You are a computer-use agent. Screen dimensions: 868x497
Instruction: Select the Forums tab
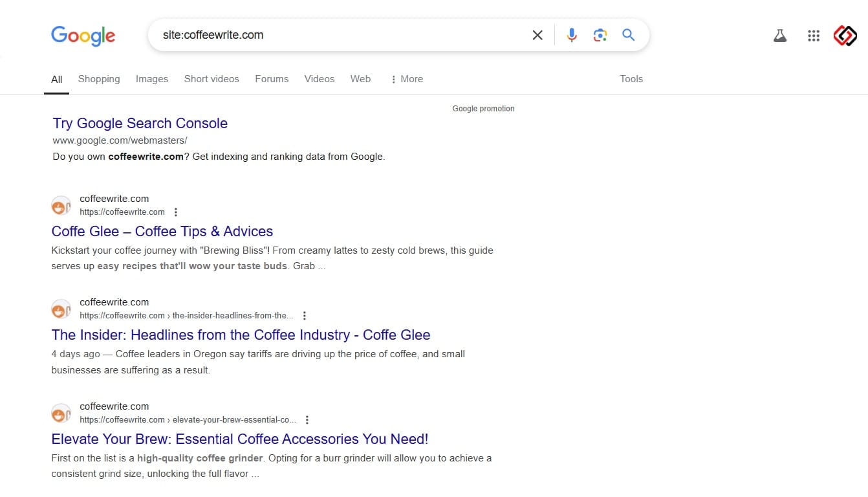pyautogui.click(x=272, y=79)
